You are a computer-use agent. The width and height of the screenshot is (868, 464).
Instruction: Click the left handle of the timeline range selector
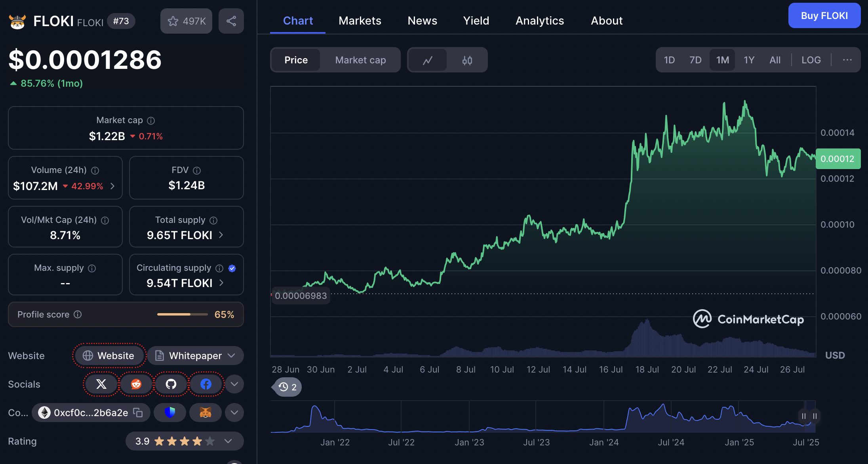(804, 416)
